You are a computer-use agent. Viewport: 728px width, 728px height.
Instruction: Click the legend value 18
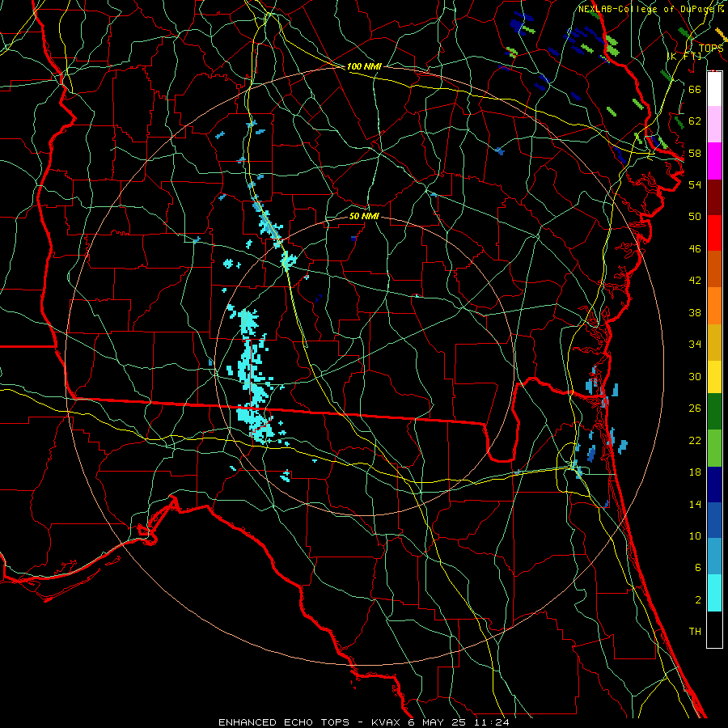695,472
